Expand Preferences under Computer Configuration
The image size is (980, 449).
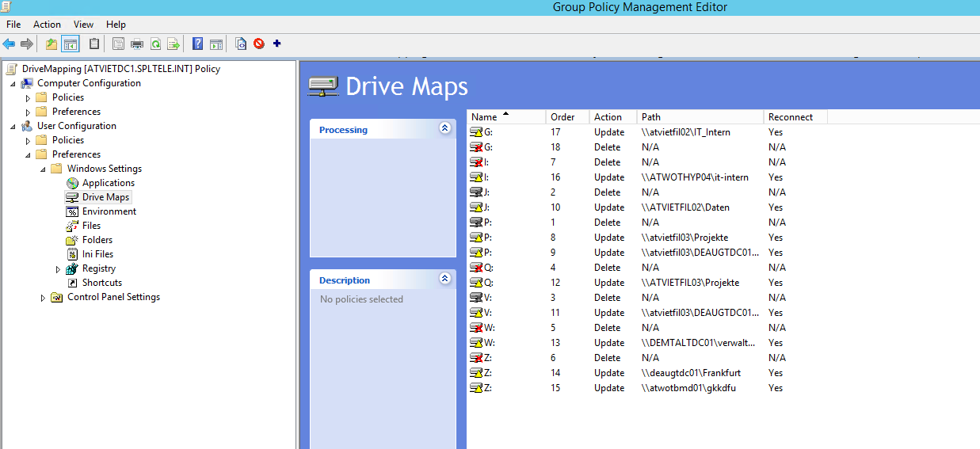[x=29, y=112]
